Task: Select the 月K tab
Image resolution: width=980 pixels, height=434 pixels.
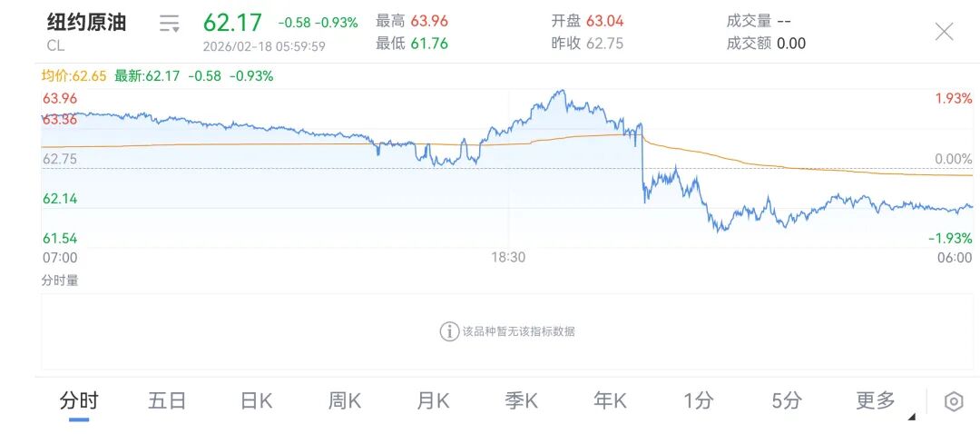Action: point(433,400)
